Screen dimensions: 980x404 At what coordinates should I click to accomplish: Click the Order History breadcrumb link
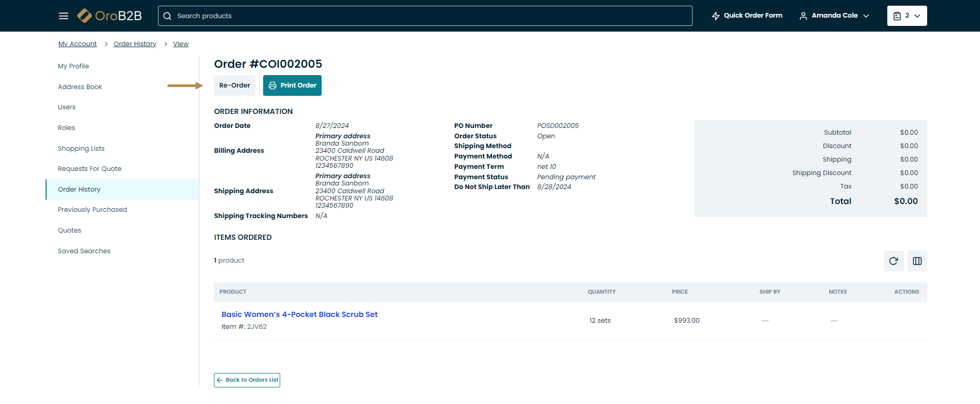(x=135, y=44)
